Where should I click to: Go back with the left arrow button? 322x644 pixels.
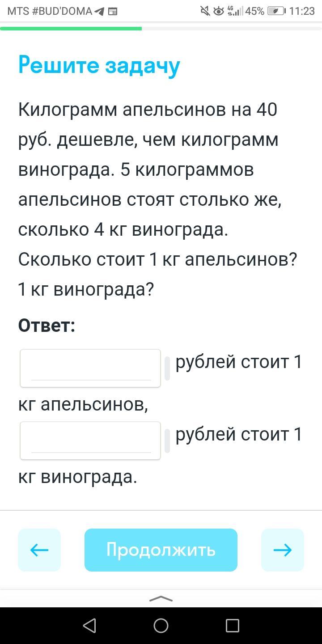(x=39, y=550)
